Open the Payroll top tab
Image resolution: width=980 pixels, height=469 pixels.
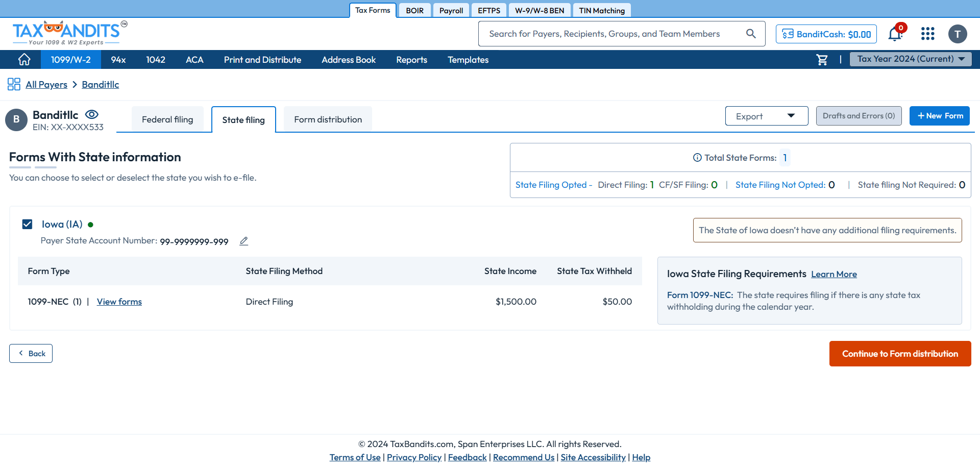[451, 10]
